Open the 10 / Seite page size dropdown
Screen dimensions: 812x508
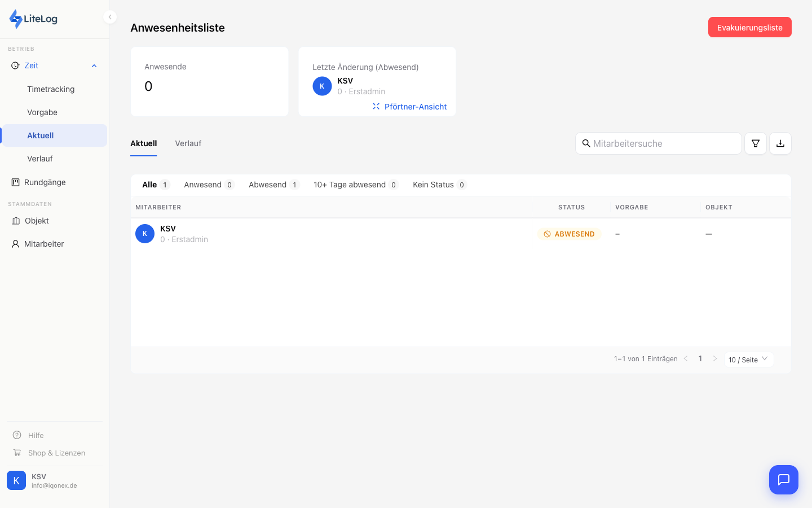pos(748,360)
